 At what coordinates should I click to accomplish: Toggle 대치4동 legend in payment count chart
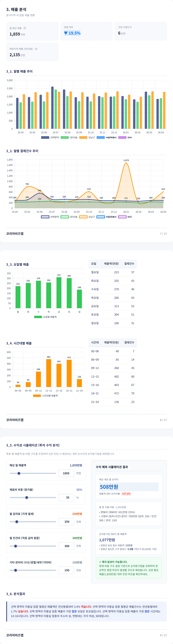point(69,217)
